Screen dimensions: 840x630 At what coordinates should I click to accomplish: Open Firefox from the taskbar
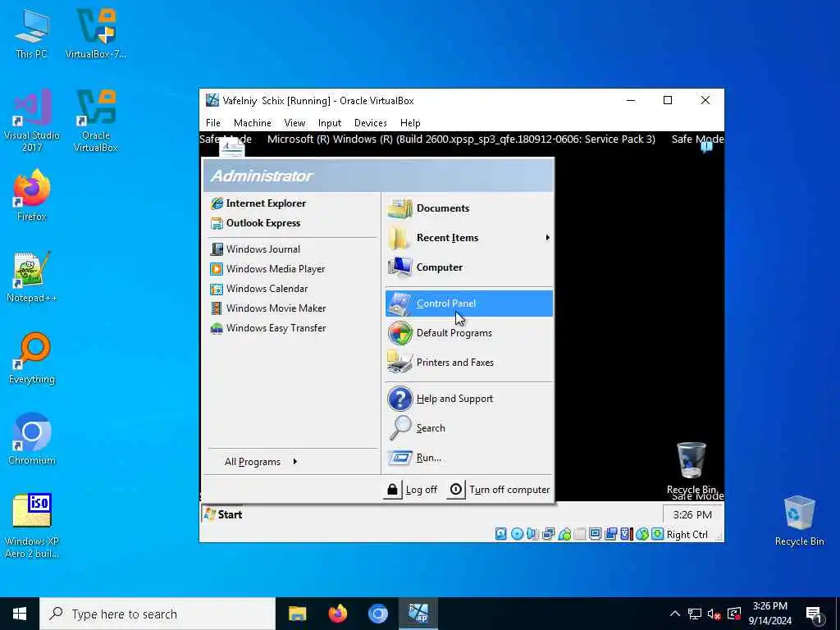click(337, 614)
